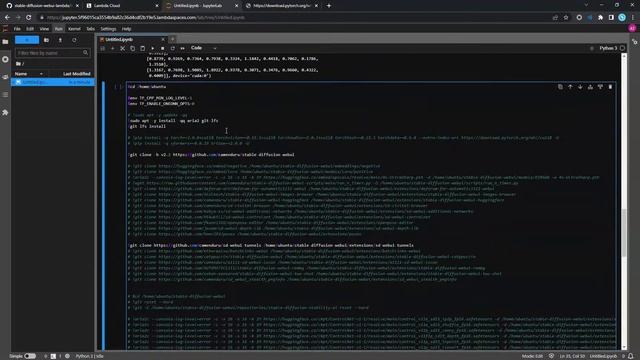Open the property inspector gears icon

[x=635, y=42]
